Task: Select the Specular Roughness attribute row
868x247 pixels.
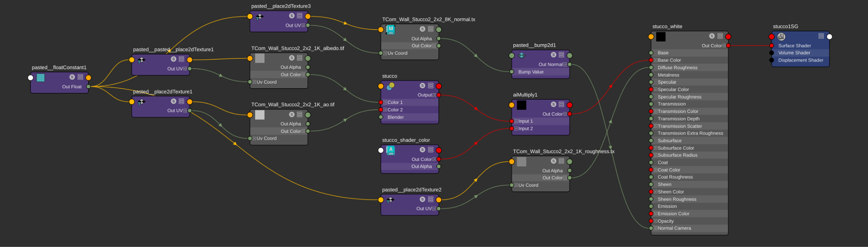Action: [x=679, y=97]
